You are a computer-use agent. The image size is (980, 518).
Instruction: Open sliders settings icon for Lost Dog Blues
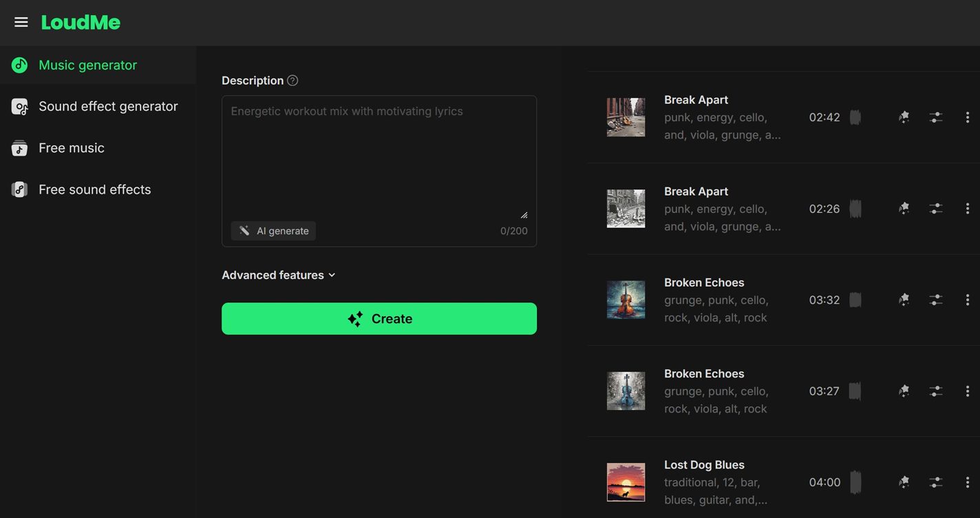pyautogui.click(x=935, y=482)
